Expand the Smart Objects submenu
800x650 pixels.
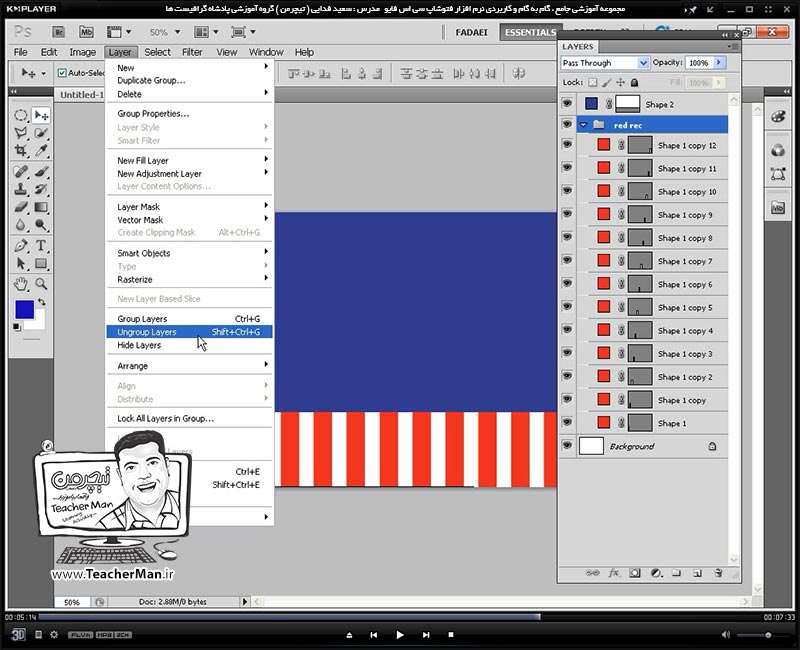point(189,253)
